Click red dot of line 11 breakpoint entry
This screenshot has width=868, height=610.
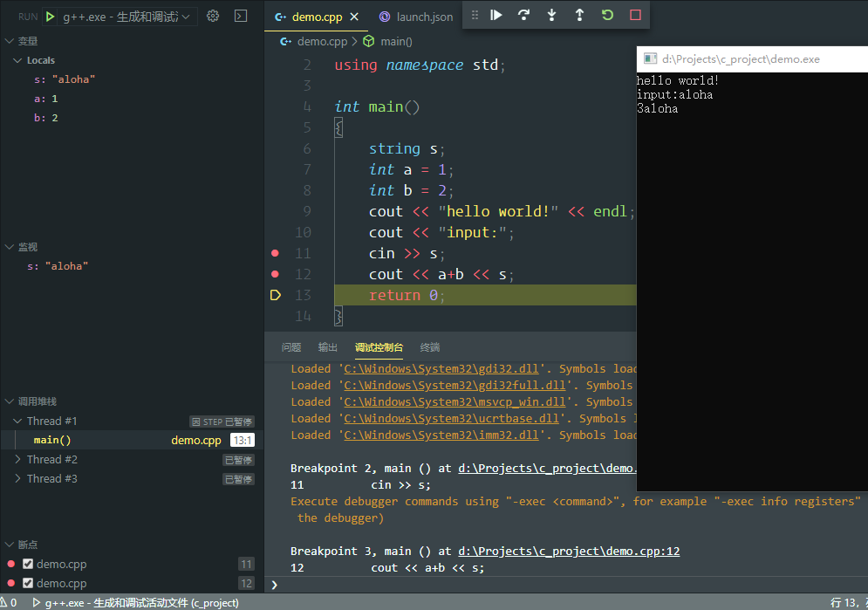11,564
